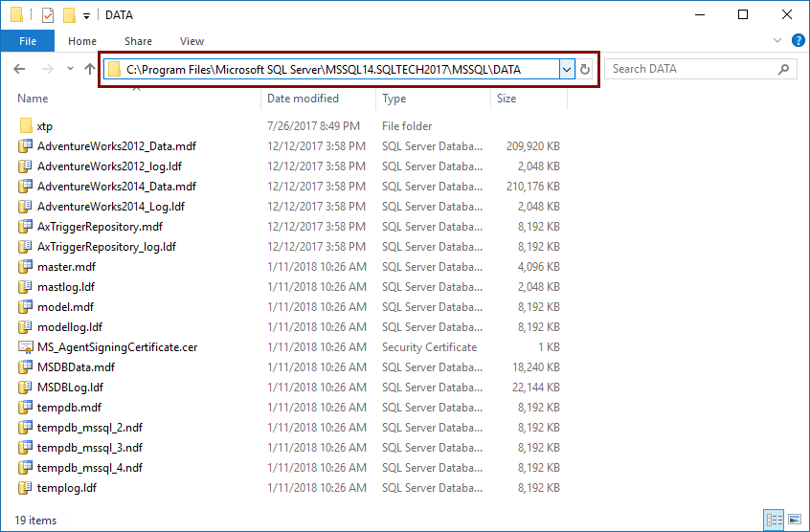Screen dimensions: 810x532
Task: Refresh the DATA folder view
Action: pos(585,69)
